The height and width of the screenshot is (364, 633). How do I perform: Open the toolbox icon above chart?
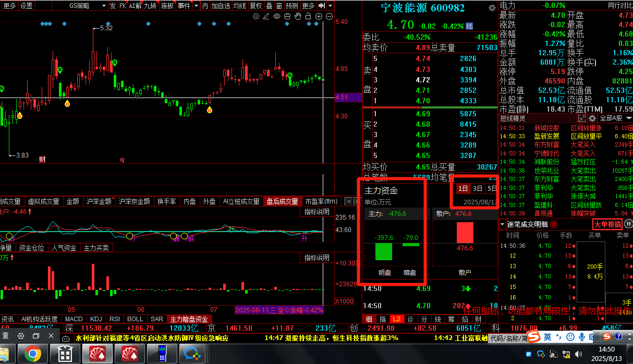coord(287,16)
